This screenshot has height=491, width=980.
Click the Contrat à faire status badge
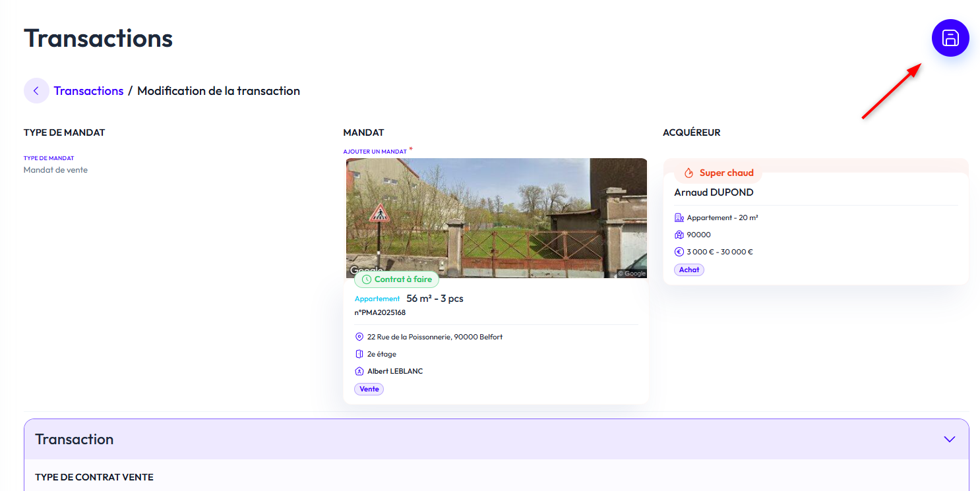[396, 279]
